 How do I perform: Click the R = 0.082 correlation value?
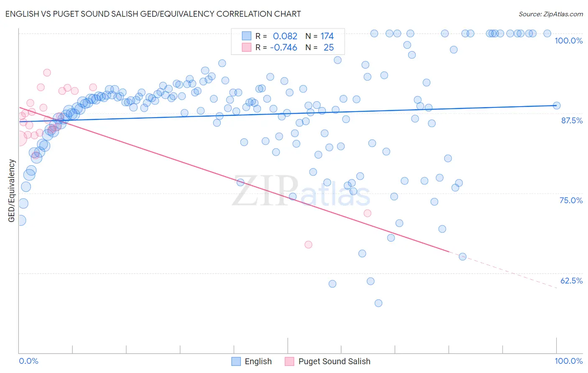276,36
